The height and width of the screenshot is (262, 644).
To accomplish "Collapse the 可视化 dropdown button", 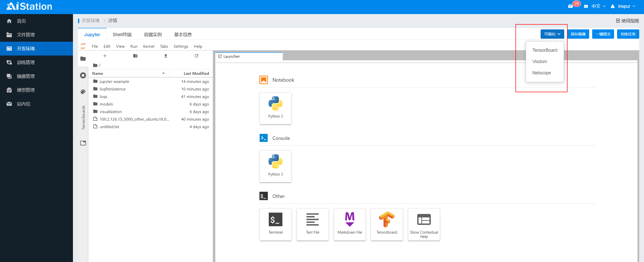I will (552, 34).
